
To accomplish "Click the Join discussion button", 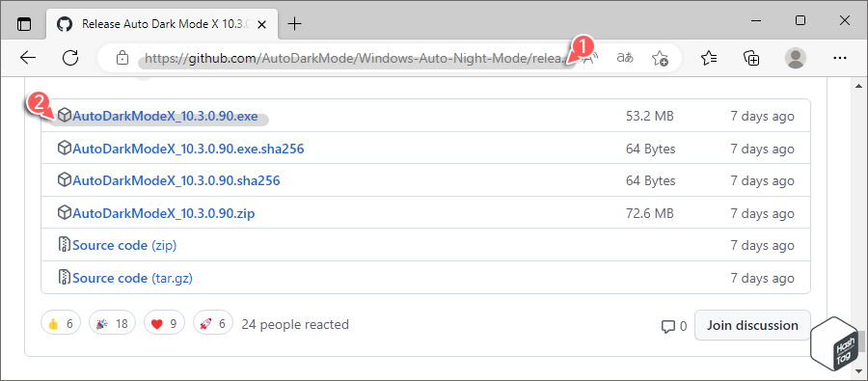I will 752,325.
